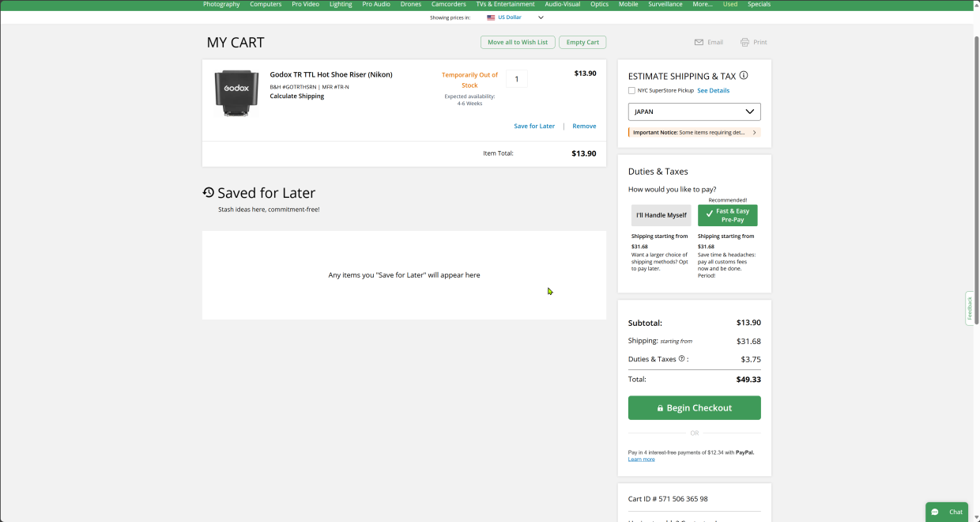Open the Camcorders menu
Viewport: 980px width, 522px height.
coord(449,5)
